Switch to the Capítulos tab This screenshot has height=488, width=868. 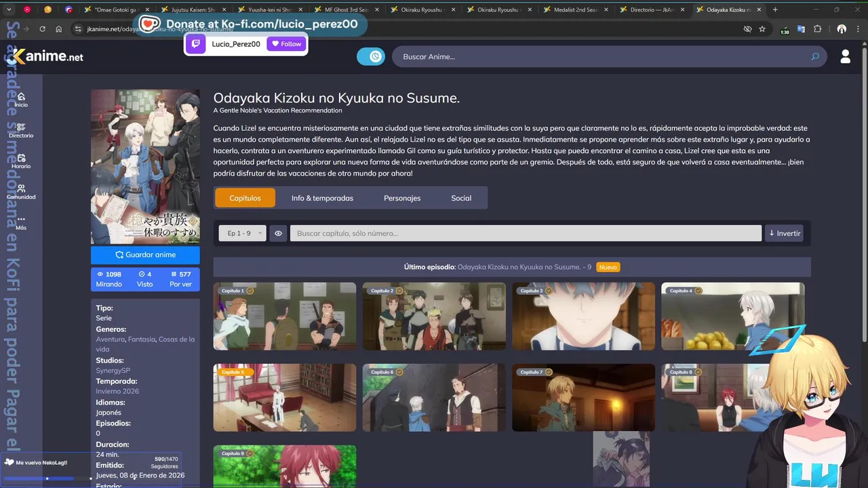(x=245, y=198)
